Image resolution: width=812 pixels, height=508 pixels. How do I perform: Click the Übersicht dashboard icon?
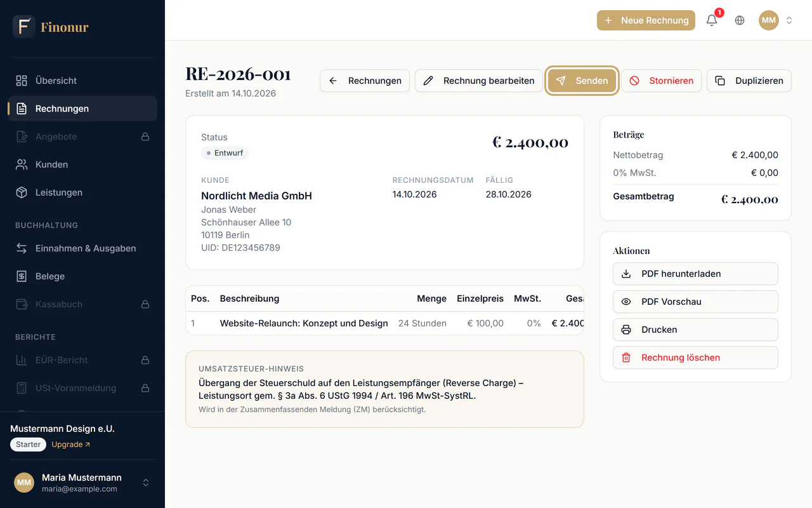coord(22,81)
